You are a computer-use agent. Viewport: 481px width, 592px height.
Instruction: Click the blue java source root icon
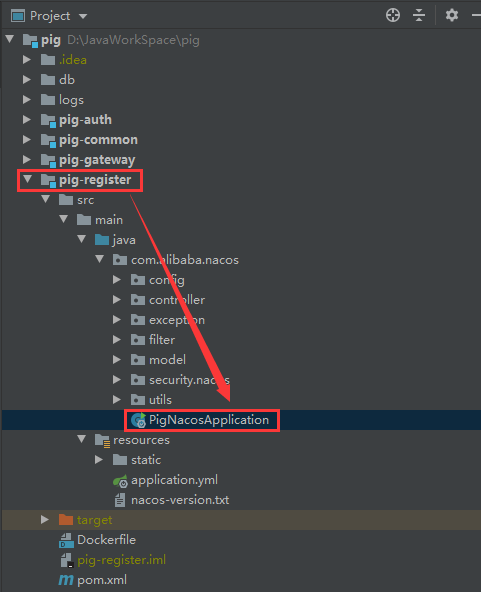(102, 239)
